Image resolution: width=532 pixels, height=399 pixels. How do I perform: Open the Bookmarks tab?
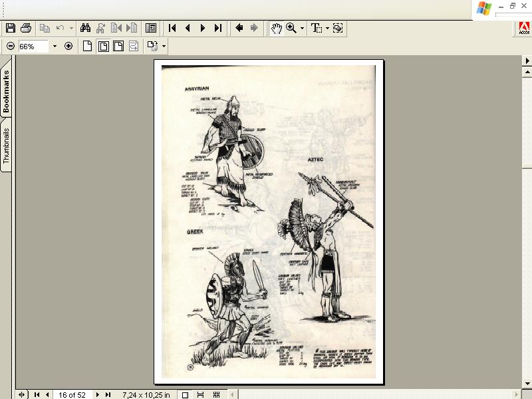(x=6, y=90)
